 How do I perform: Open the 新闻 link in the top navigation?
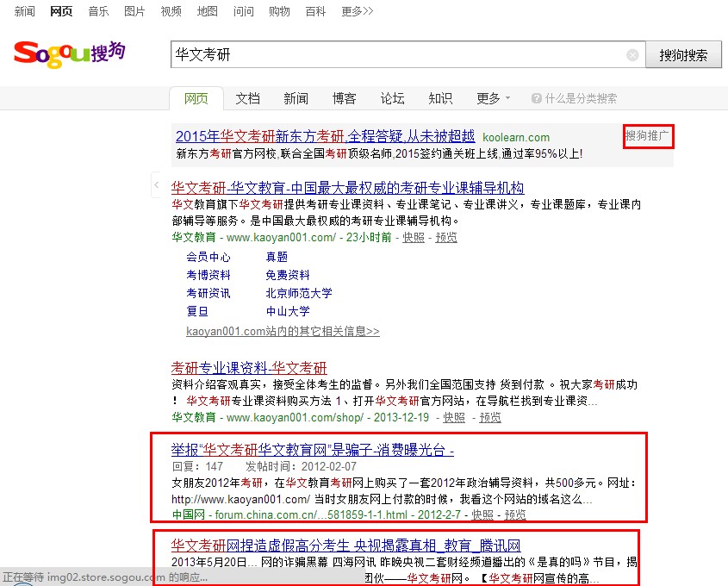(x=25, y=11)
